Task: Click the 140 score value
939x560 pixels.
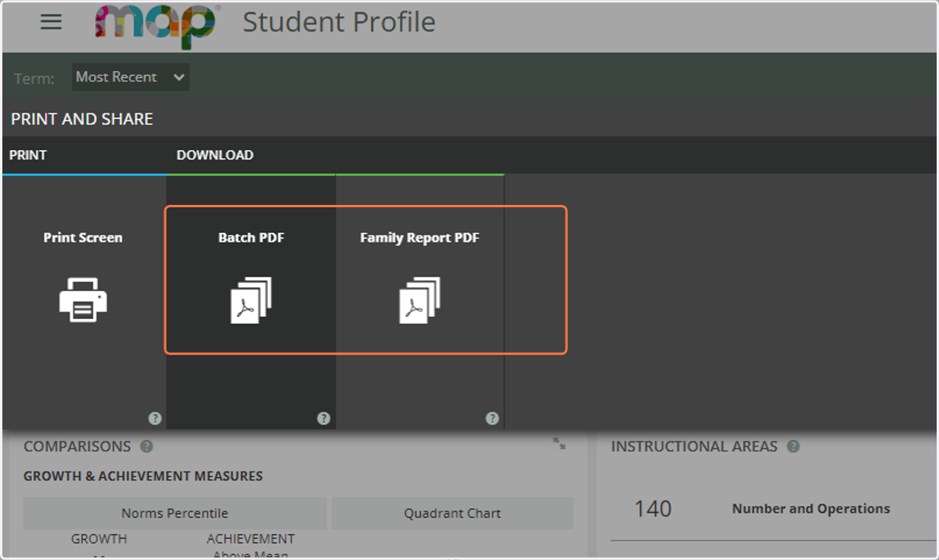Action: [653, 509]
